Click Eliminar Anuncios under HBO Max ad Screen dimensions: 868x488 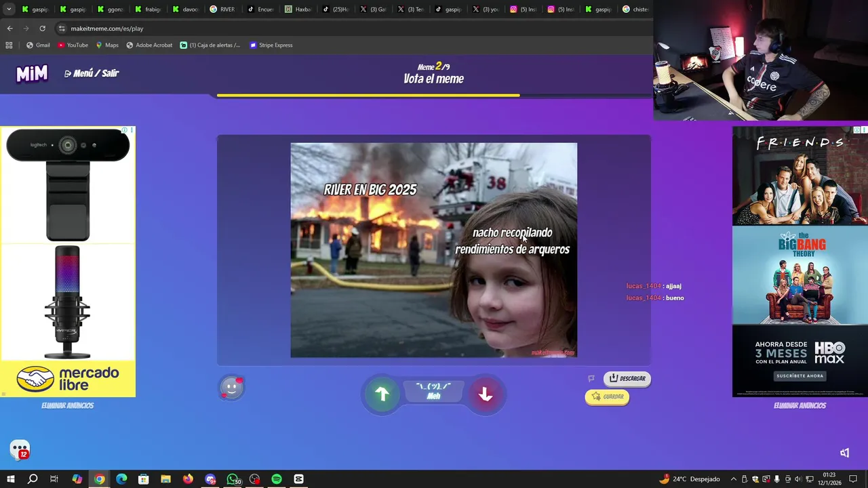[x=800, y=405]
